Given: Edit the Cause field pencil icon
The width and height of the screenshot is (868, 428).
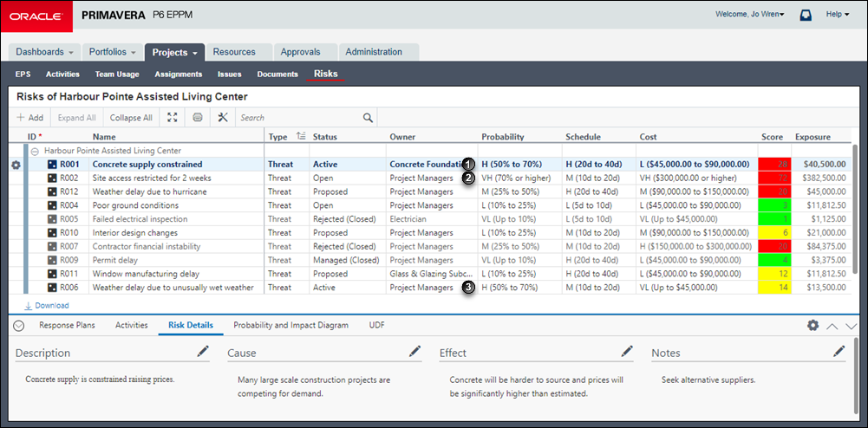Looking at the screenshot, I should [x=415, y=351].
